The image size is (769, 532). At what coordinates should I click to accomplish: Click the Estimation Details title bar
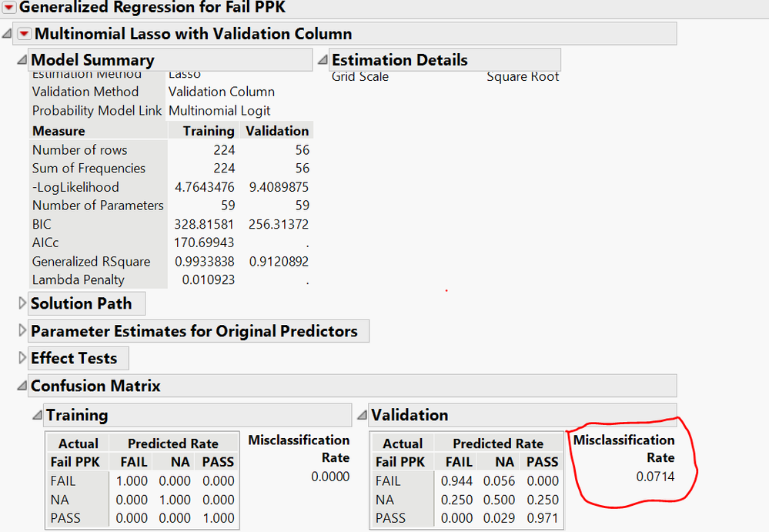(398, 59)
